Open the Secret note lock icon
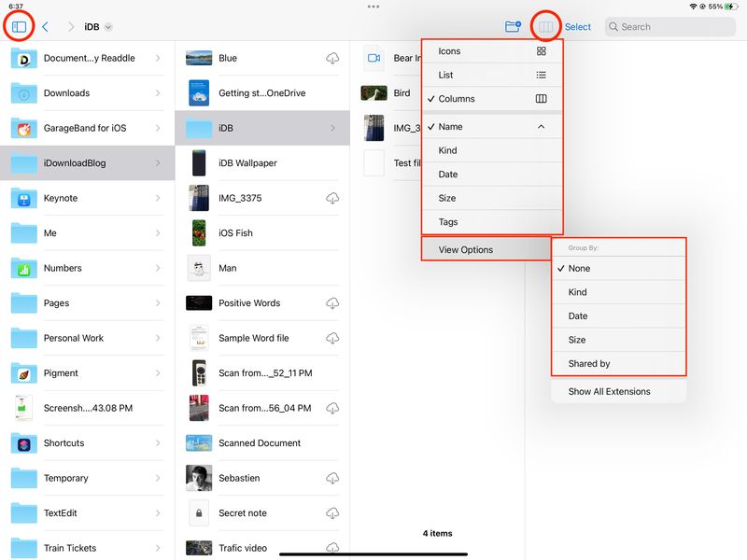The width and height of the screenshot is (747, 560). click(199, 512)
